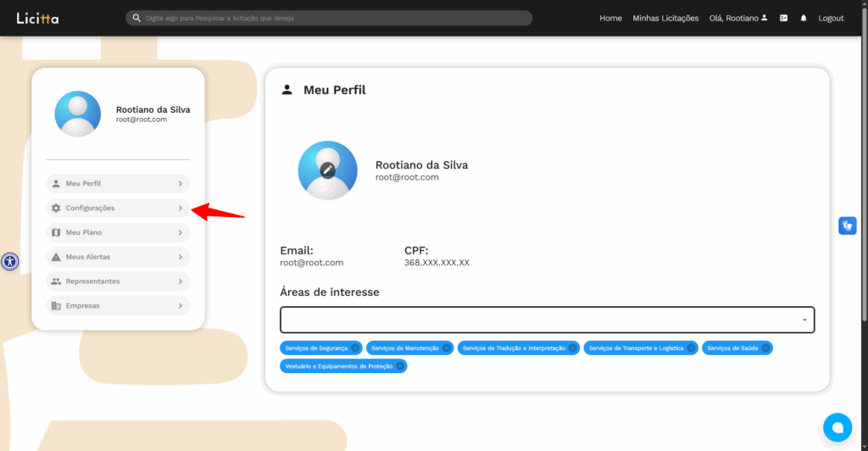
Task: Open Meu Perfil in sidebar
Action: point(118,184)
